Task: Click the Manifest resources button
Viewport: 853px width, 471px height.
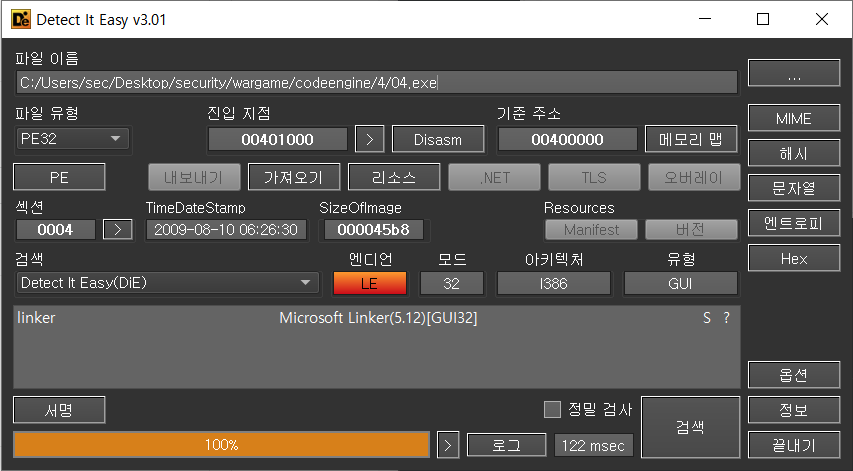Action: click(x=591, y=230)
